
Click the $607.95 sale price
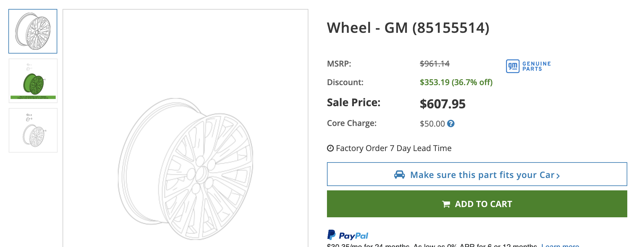(442, 104)
